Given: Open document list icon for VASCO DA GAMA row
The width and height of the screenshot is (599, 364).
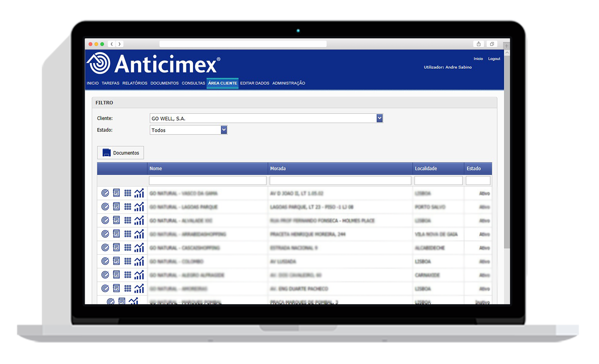Looking at the screenshot, I should [x=117, y=193].
